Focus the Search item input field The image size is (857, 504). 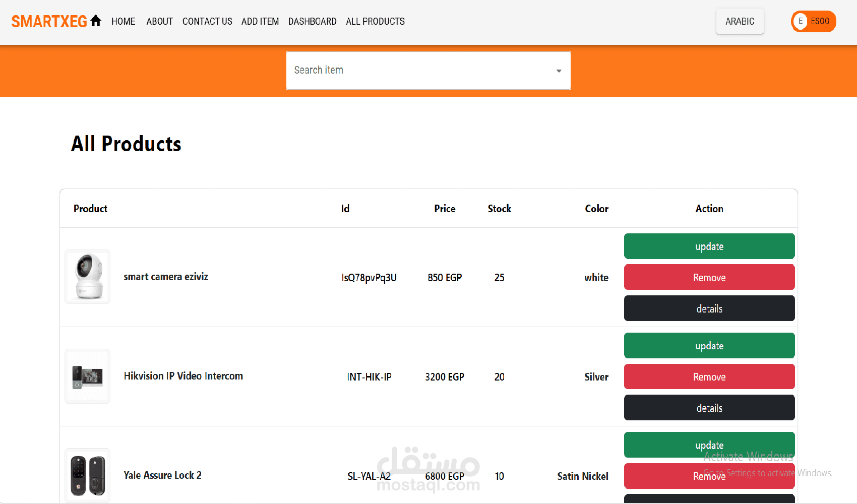click(428, 71)
